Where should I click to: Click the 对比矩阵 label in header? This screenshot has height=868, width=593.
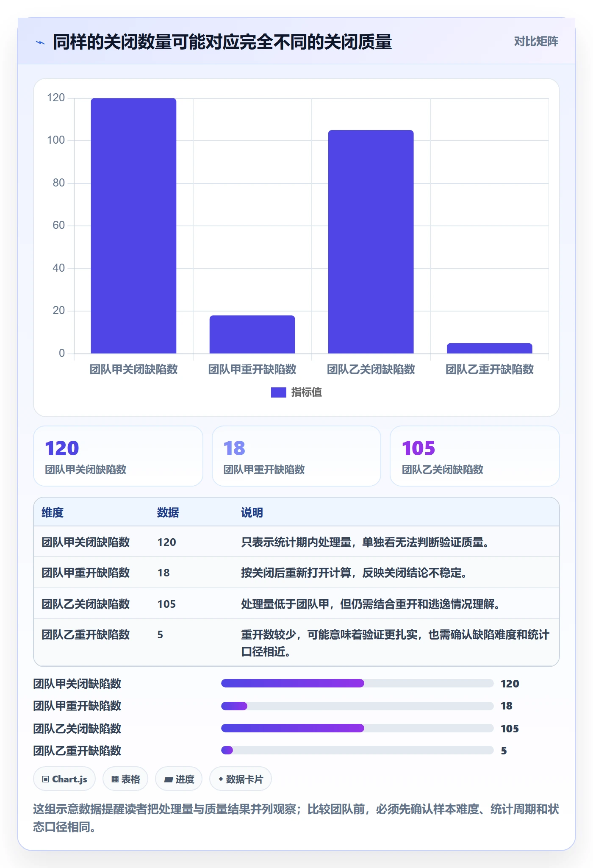click(x=536, y=42)
